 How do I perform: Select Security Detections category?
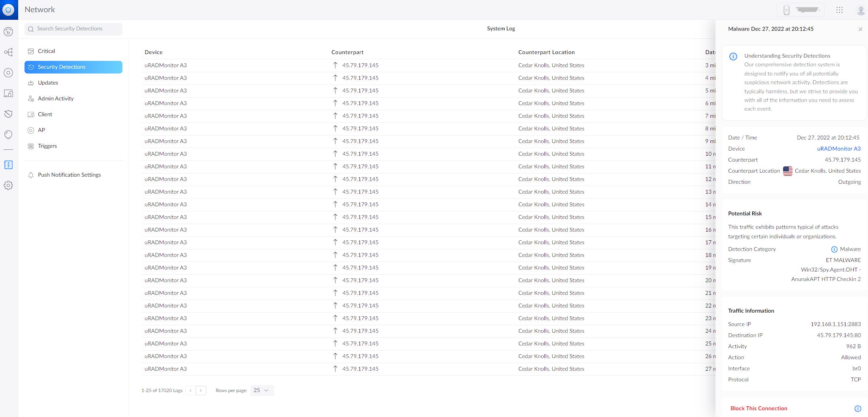(73, 67)
